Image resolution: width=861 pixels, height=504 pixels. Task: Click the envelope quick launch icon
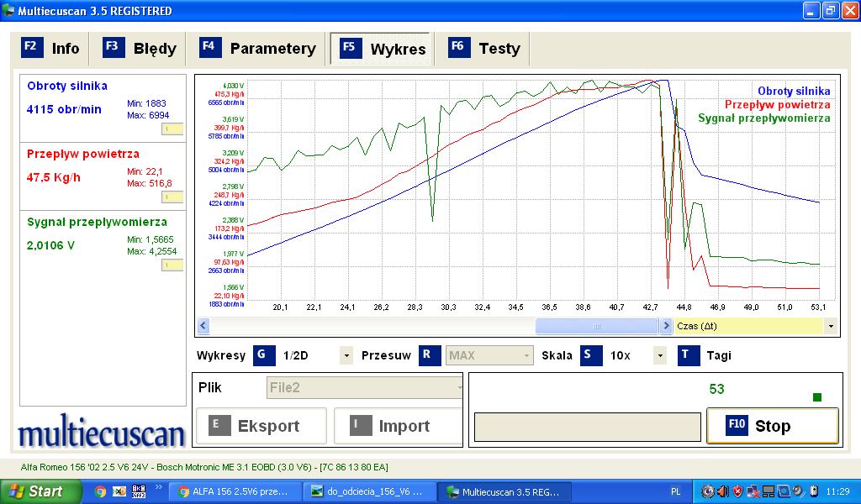(119, 491)
